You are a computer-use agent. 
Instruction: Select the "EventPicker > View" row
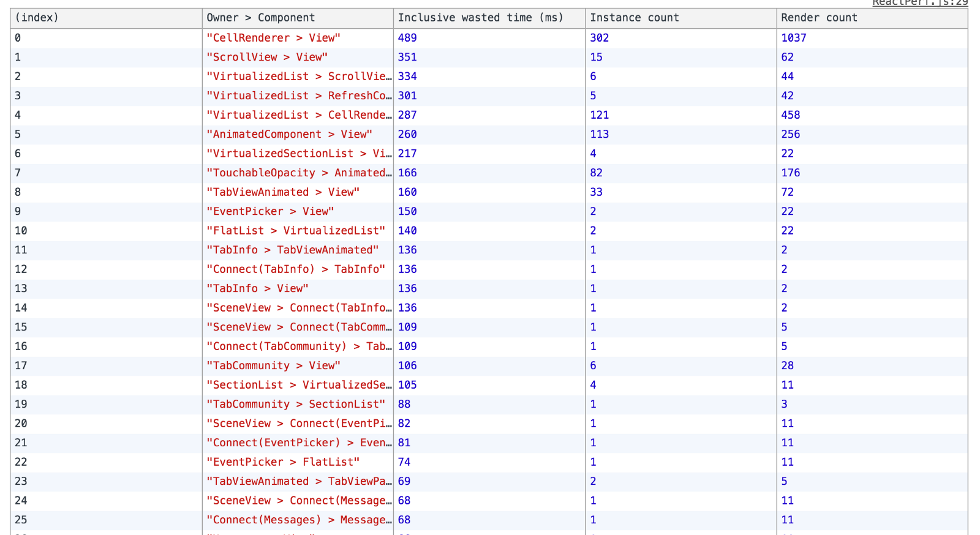[x=270, y=211]
